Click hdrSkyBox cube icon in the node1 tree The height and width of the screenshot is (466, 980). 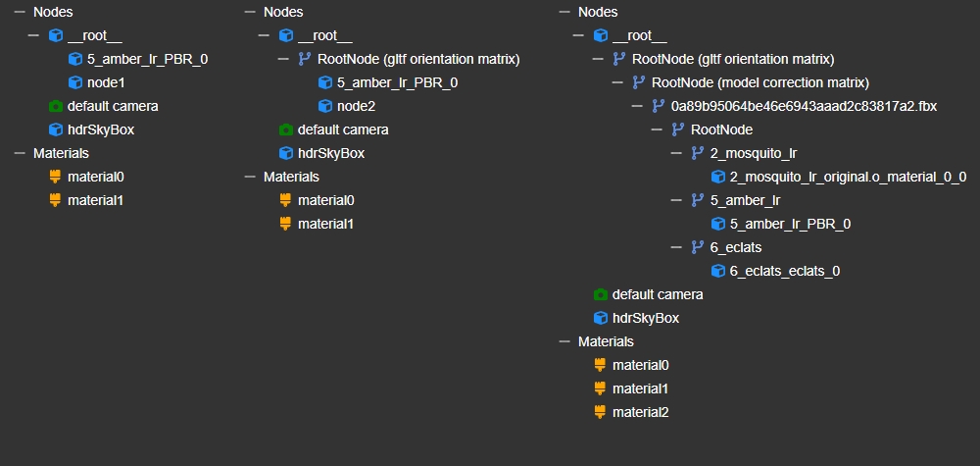pos(56,130)
